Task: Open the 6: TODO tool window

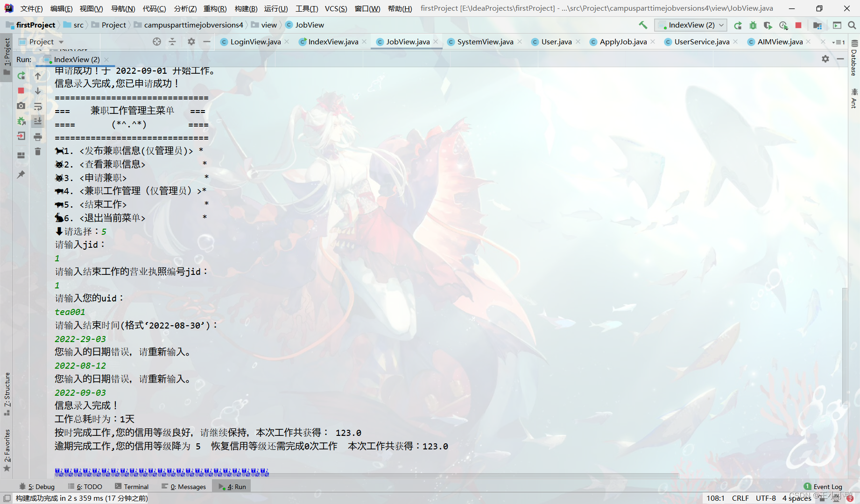Action: (x=85, y=486)
